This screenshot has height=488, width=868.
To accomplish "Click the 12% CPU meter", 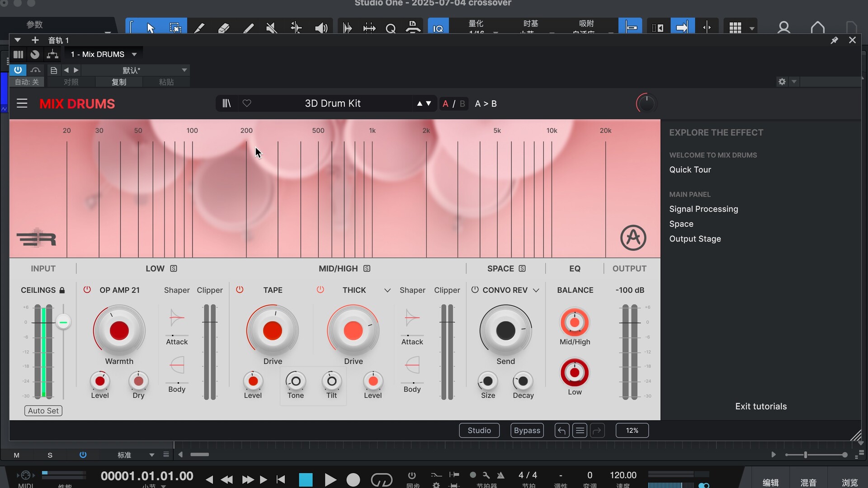I will pos(632,431).
